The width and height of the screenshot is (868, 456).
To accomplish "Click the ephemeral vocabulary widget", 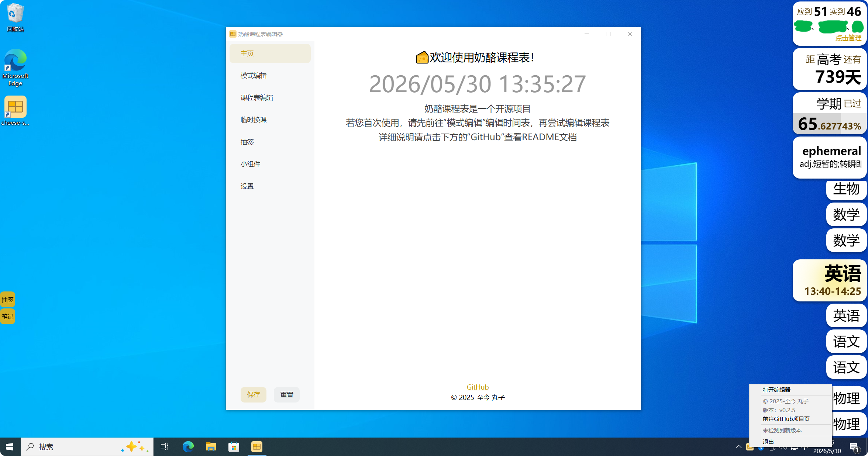I will (830, 158).
